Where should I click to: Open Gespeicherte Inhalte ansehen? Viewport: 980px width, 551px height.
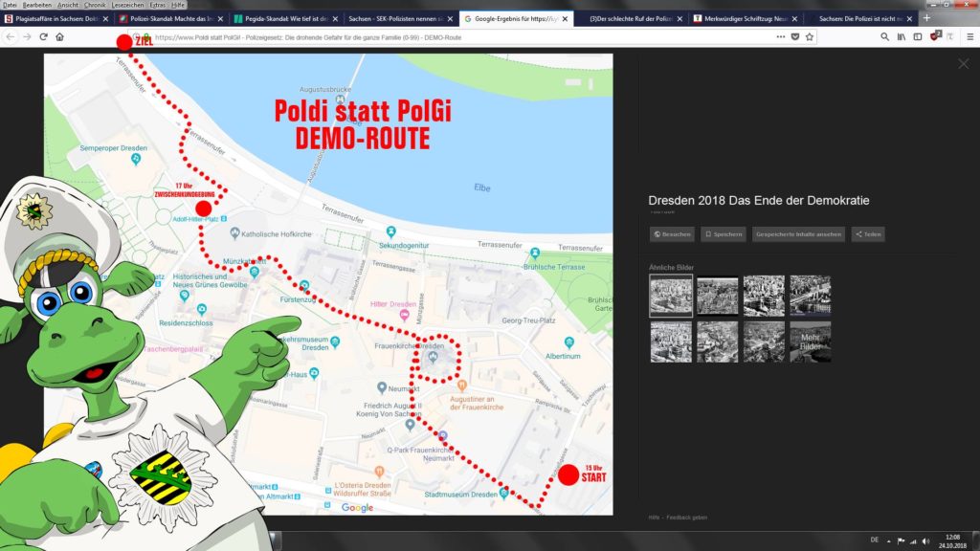[798, 234]
